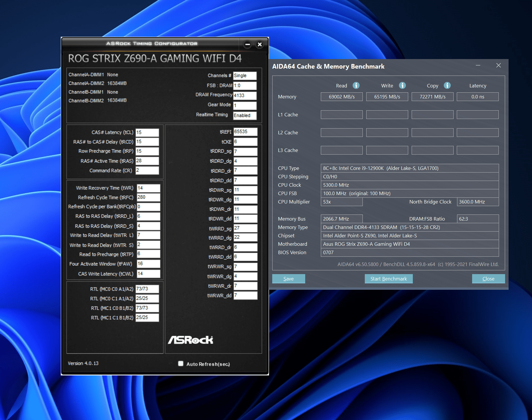Click the ASRock logo
Image resolution: width=532 pixels, height=420 pixels.
click(191, 340)
